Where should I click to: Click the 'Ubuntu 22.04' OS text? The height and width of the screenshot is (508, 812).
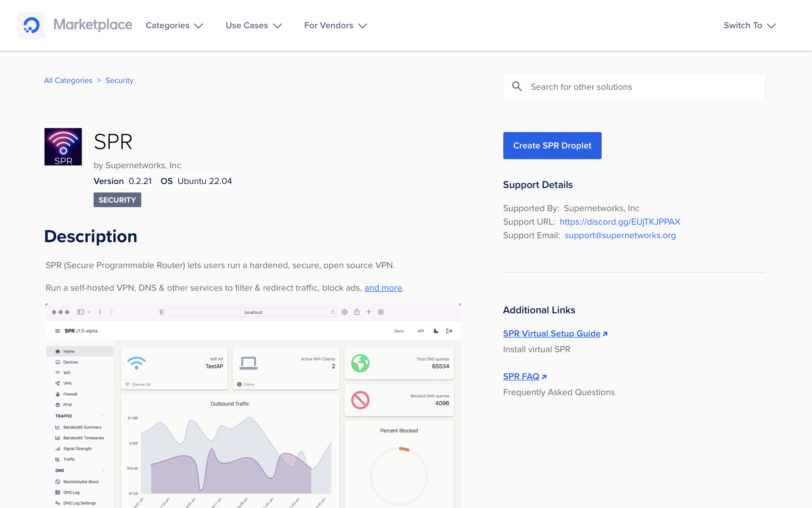pyautogui.click(x=205, y=181)
